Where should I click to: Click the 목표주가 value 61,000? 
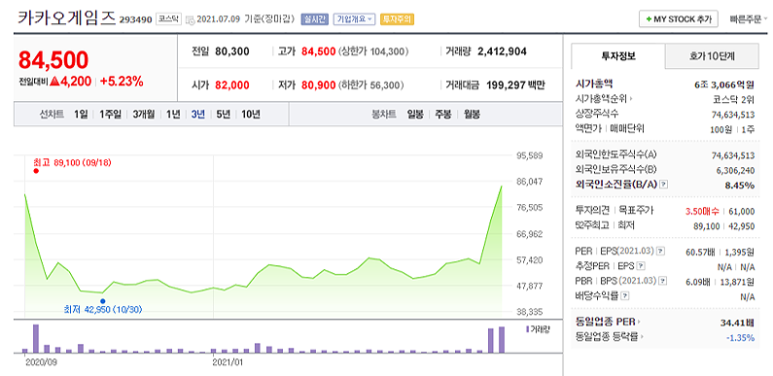tap(742, 211)
